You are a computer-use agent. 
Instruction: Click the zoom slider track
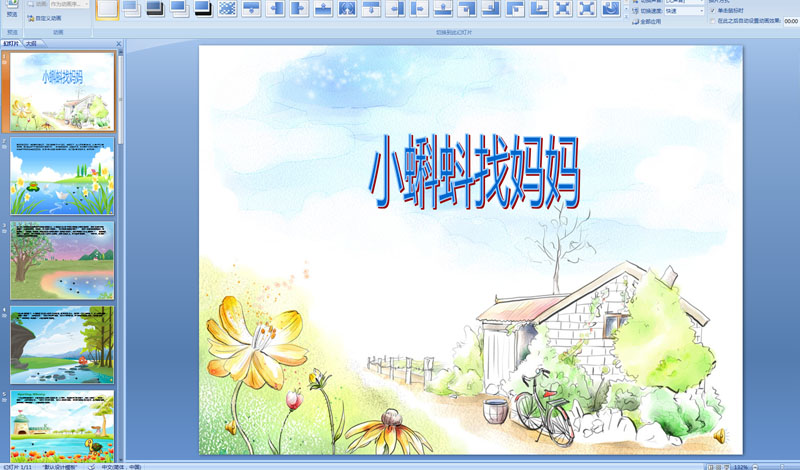pyautogui.click(x=781, y=467)
